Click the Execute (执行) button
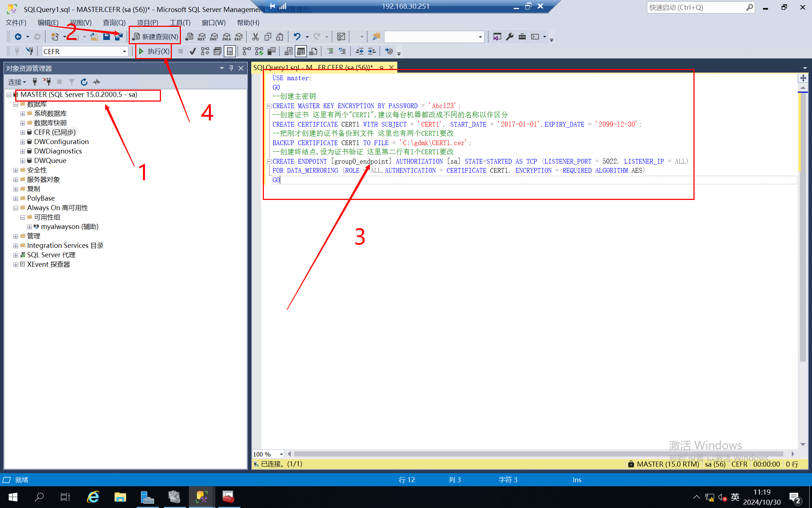The image size is (812, 508). 154,51
